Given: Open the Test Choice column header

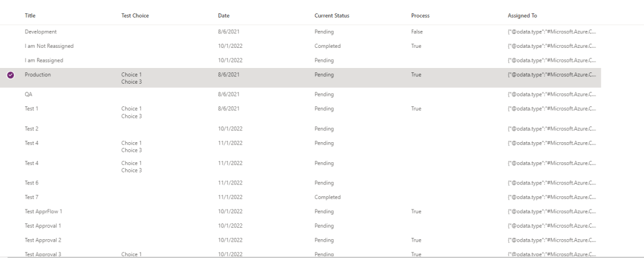Looking at the screenshot, I should 135,15.
